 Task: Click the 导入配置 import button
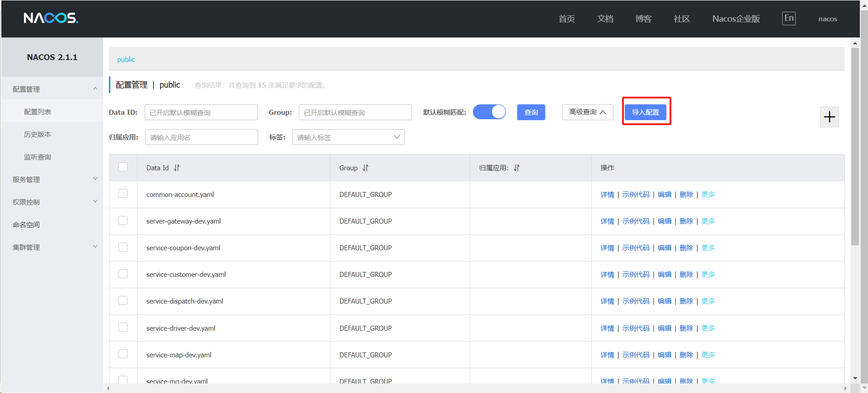click(x=646, y=112)
